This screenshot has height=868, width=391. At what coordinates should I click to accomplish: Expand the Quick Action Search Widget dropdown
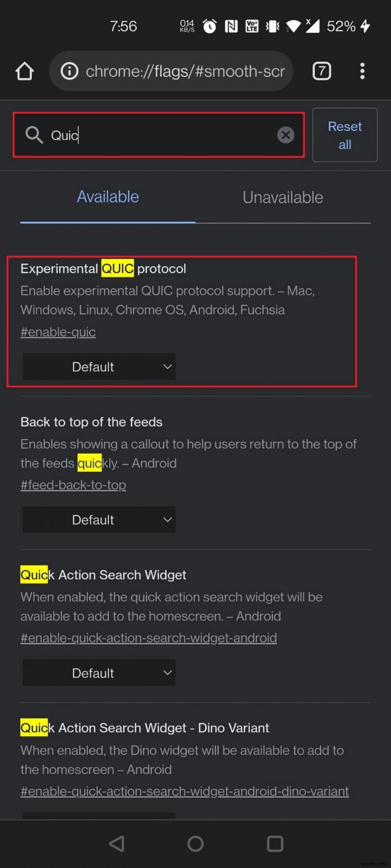tap(99, 673)
